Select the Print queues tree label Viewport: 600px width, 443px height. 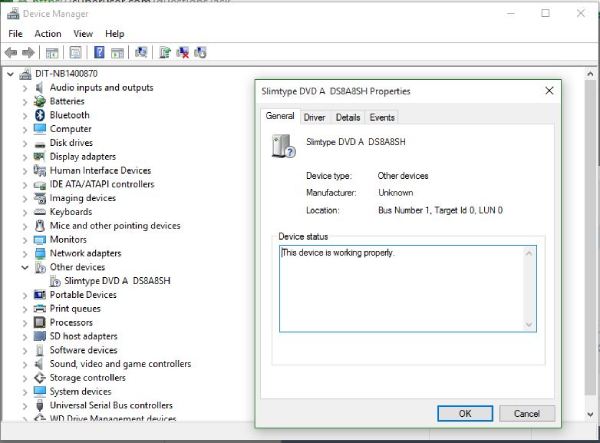coord(75,308)
